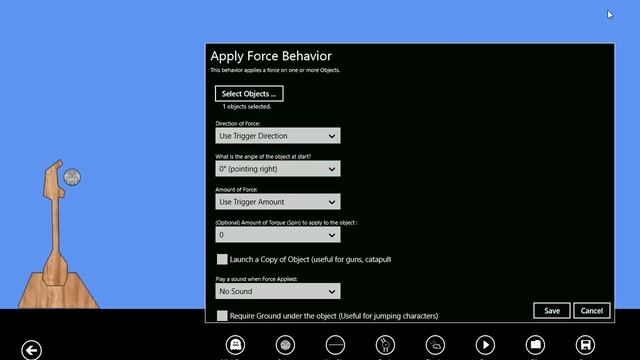Toggle Require Ground under the object checkbox
The image size is (640, 360).
pyautogui.click(x=222, y=316)
